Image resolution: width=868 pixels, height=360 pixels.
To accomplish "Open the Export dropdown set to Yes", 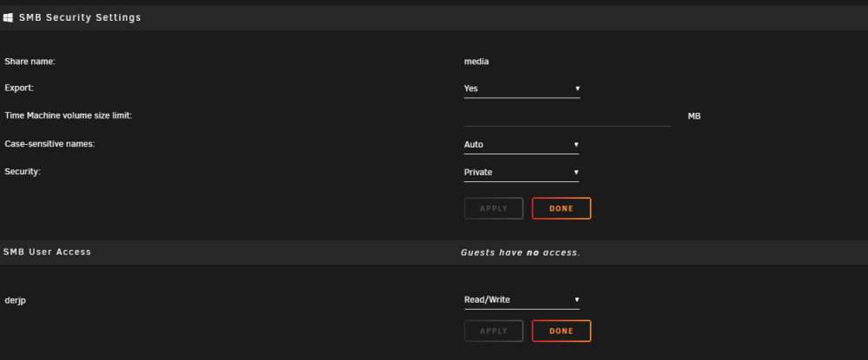I will [522, 88].
